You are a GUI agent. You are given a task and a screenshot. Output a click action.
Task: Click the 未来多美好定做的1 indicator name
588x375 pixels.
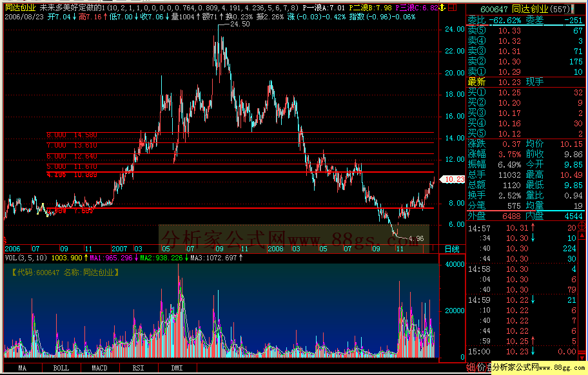pyautogui.click(x=72, y=8)
